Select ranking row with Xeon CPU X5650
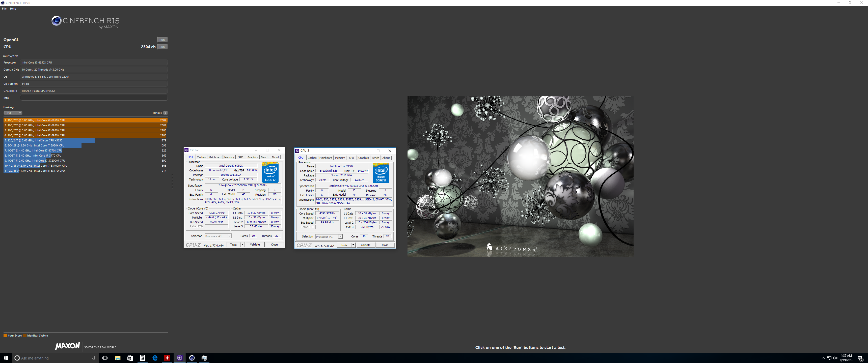The height and width of the screenshot is (363, 868). pos(86,140)
